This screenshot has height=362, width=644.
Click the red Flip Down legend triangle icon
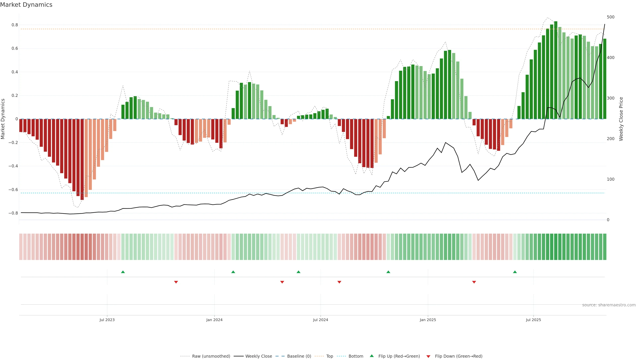pos(428,356)
